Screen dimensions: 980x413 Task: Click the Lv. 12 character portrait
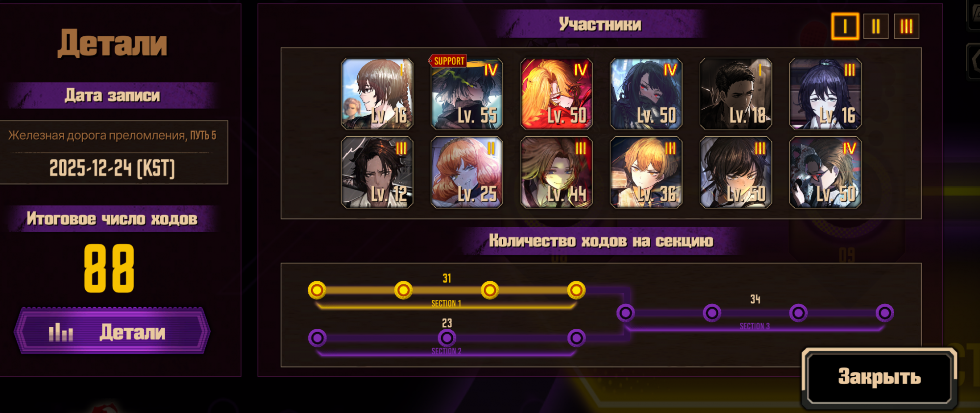point(377,172)
